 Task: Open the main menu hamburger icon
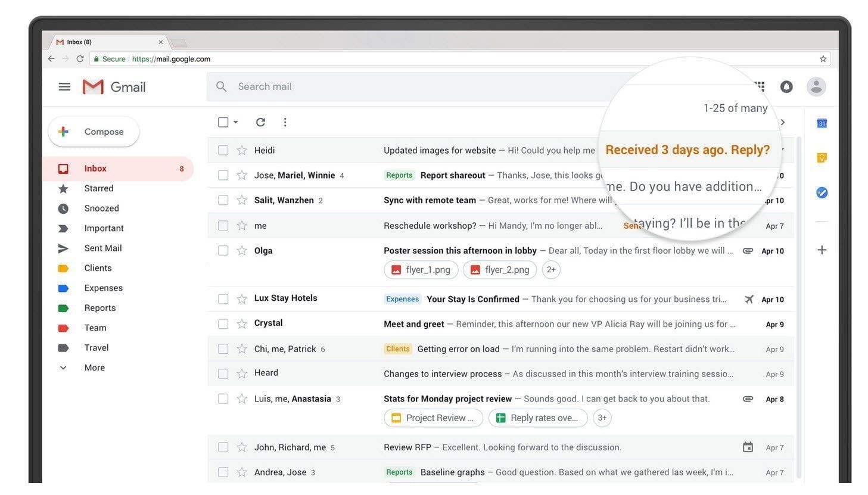(64, 87)
